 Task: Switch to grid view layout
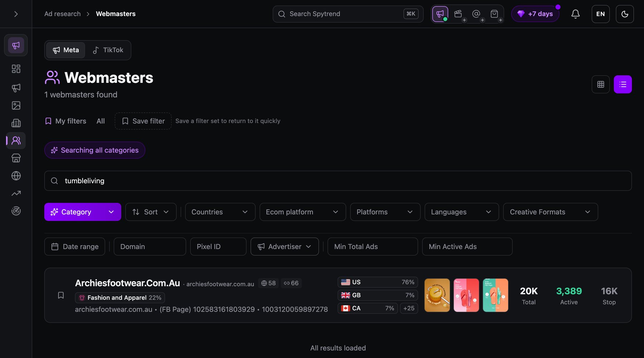[601, 84]
